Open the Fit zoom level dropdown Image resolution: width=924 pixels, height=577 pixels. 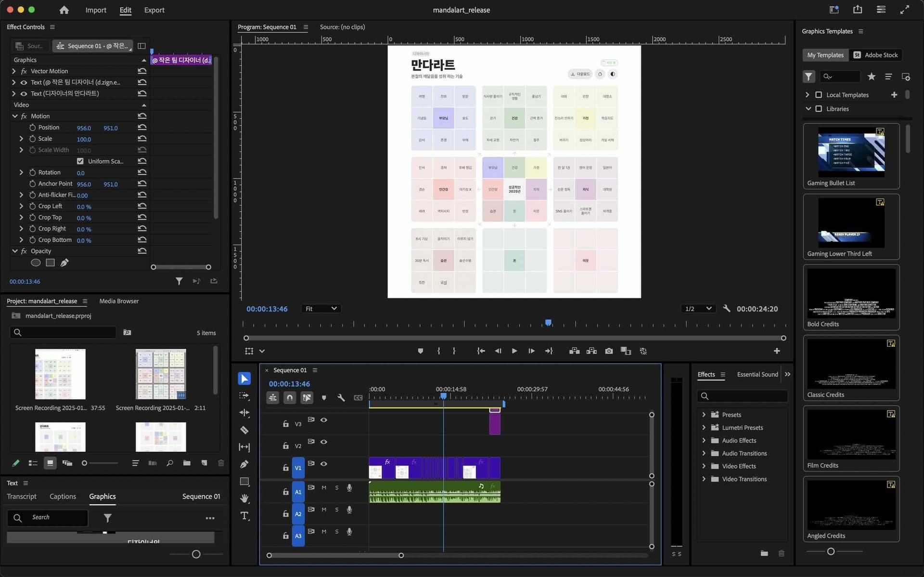[x=321, y=309]
